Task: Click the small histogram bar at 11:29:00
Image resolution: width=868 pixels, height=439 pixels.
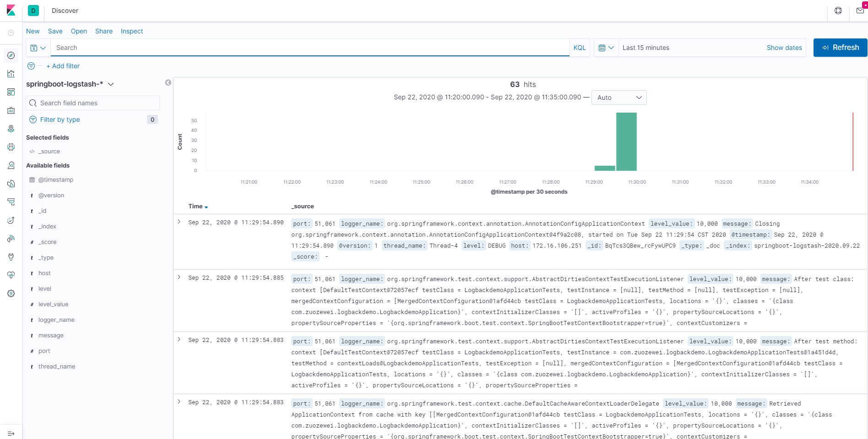Action: [x=605, y=168]
